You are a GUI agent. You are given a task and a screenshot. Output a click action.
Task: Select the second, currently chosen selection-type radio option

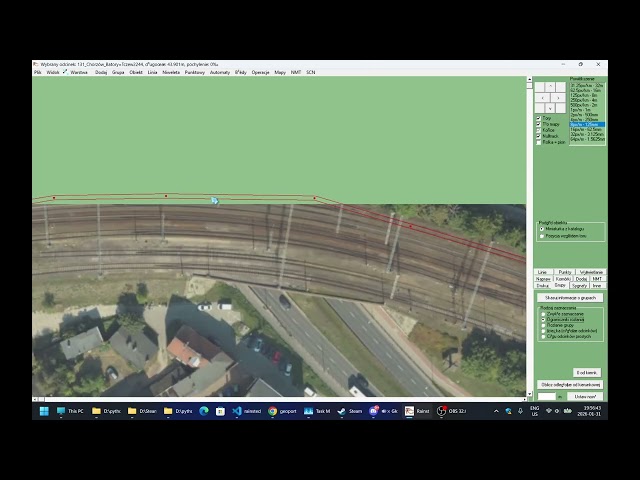tap(543, 320)
